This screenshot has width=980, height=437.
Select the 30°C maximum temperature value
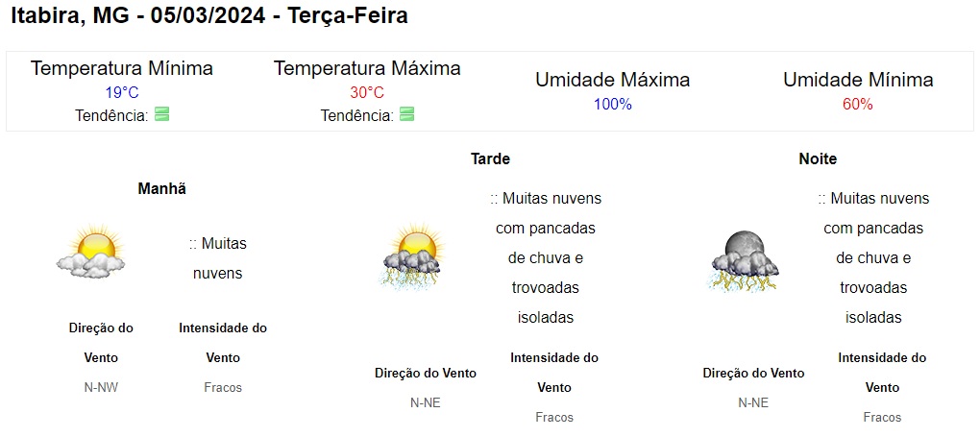[x=367, y=93]
